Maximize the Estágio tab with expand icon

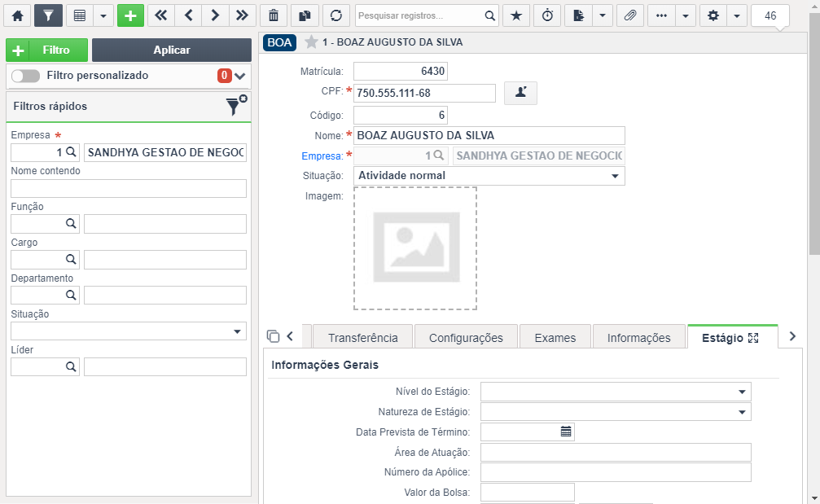753,338
